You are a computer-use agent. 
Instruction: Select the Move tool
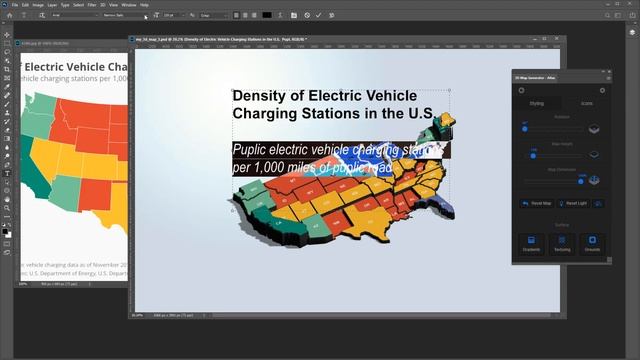7,35
